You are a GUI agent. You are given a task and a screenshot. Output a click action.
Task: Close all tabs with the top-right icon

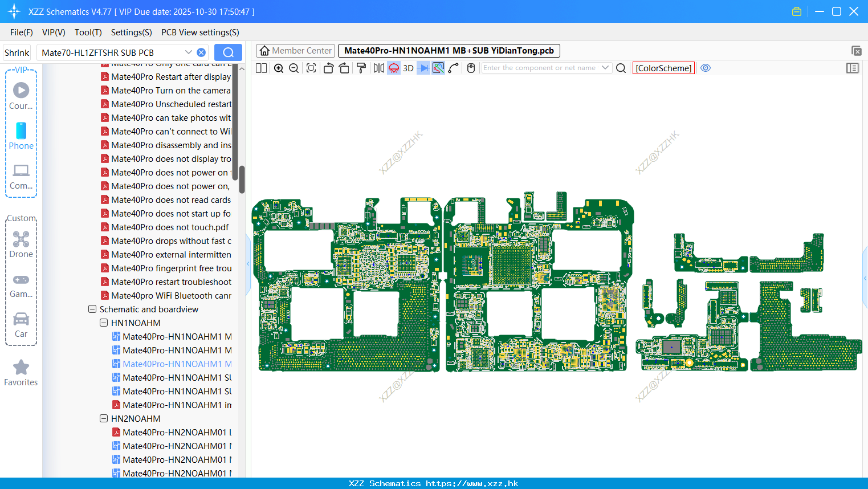pos(856,51)
